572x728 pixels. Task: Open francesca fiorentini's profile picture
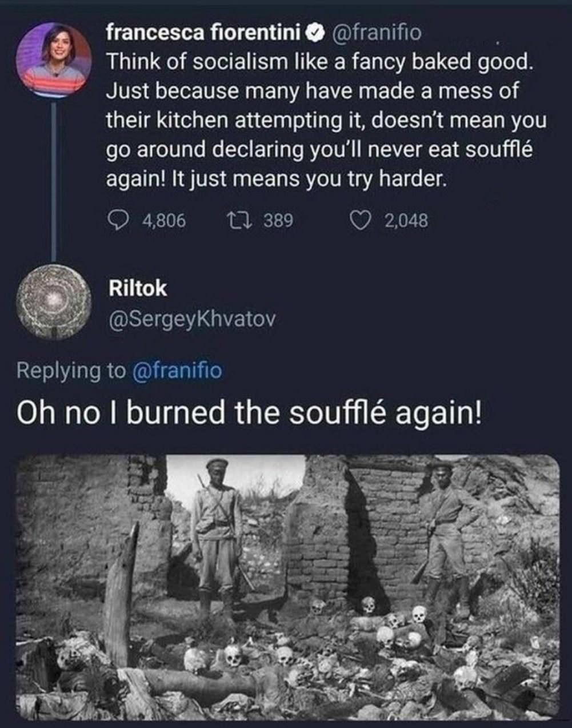tap(54, 57)
